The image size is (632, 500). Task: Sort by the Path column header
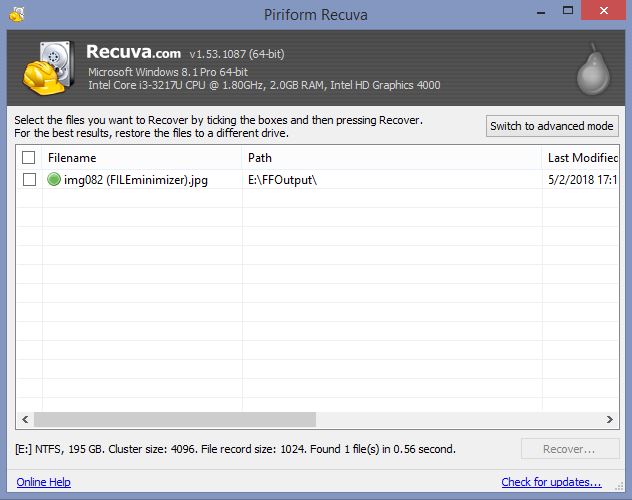[x=392, y=158]
